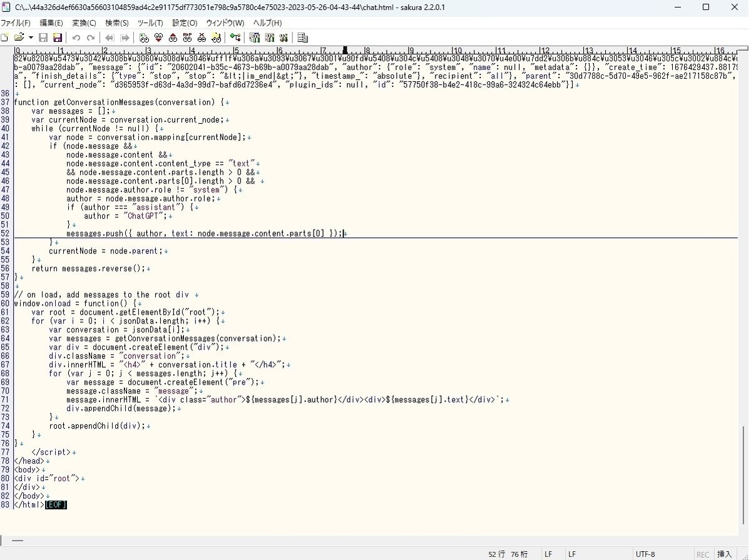Open Replace using the R-to-P binoculars icon
Screen dimensions: 751x560
coord(187,38)
